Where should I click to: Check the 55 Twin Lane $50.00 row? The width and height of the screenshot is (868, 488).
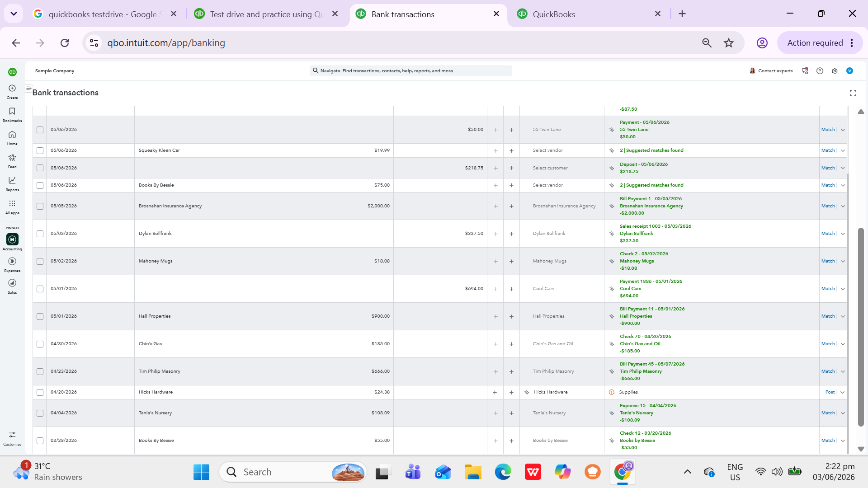tap(40, 130)
